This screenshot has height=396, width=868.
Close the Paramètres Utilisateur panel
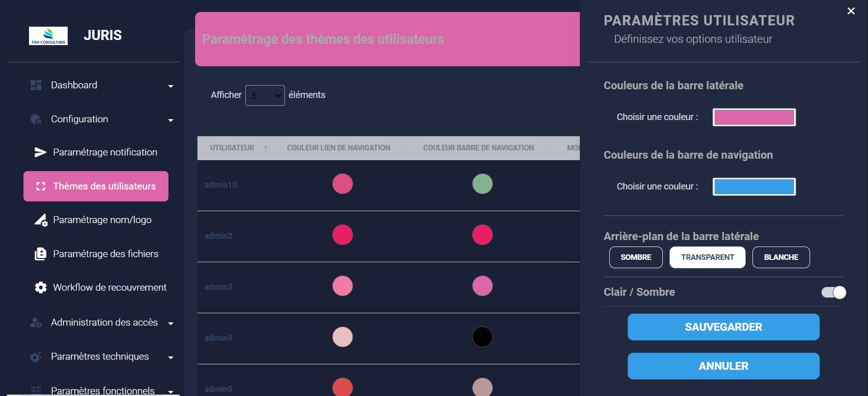pyautogui.click(x=851, y=11)
